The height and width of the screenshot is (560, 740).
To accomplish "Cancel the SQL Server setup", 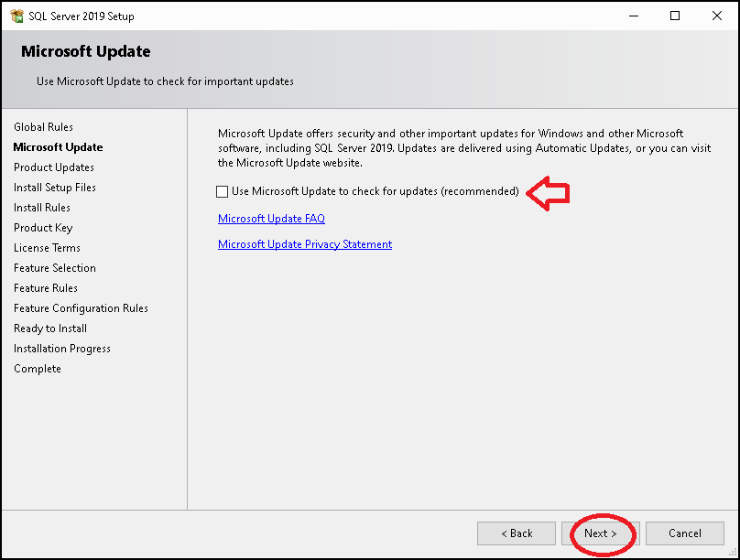I will pos(685,533).
